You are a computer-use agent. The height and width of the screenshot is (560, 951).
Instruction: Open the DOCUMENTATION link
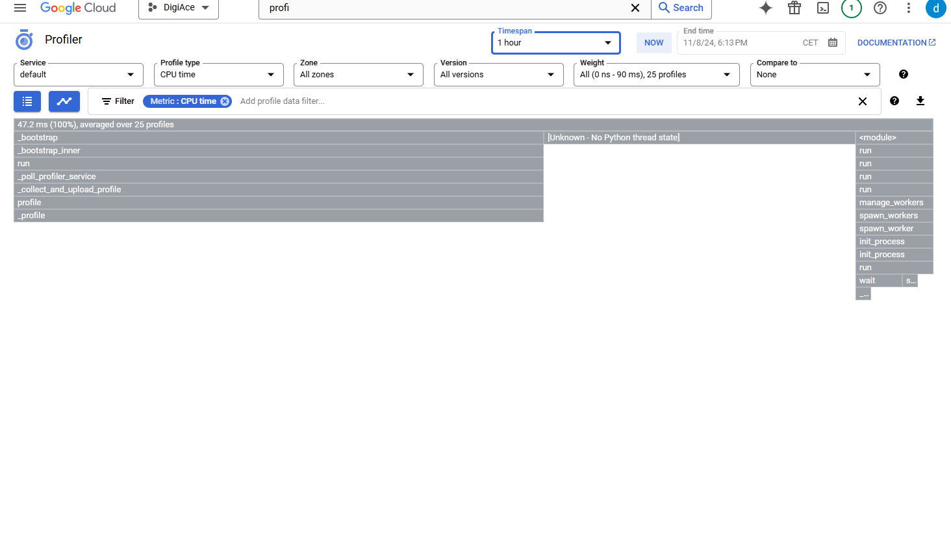[x=896, y=43]
